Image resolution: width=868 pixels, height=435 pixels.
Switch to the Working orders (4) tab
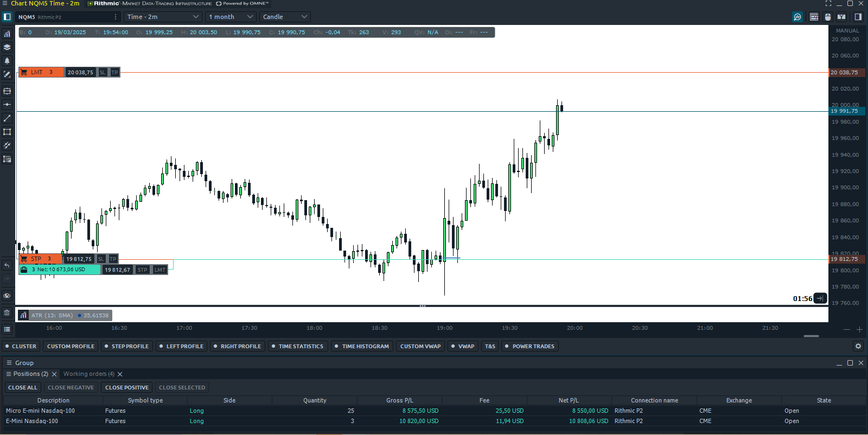[88, 374]
